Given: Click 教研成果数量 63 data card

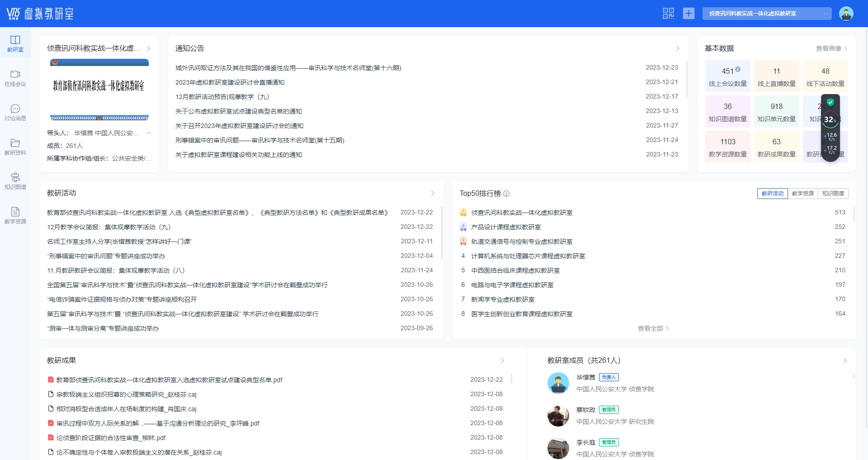Looking at the screenshot, I should coord(776,147).
